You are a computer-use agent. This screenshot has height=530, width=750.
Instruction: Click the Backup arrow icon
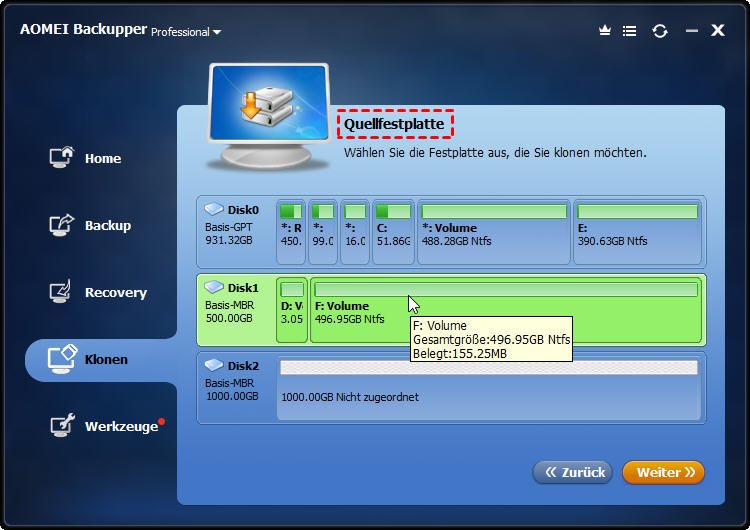[x=61, y=225]
